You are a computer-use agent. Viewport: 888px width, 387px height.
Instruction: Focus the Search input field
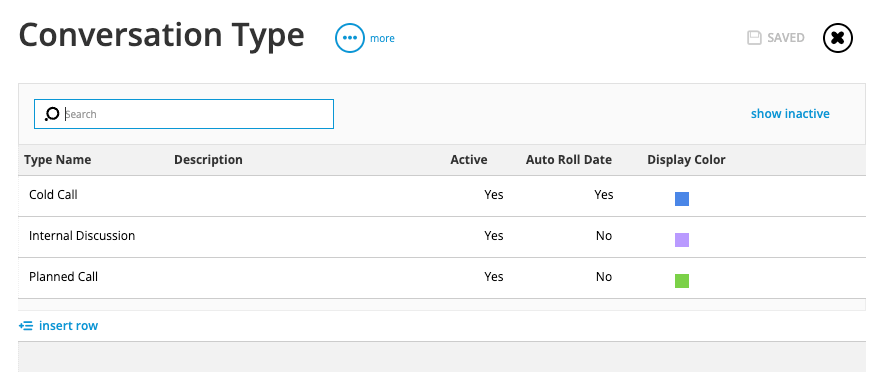[x=183, y=114]
